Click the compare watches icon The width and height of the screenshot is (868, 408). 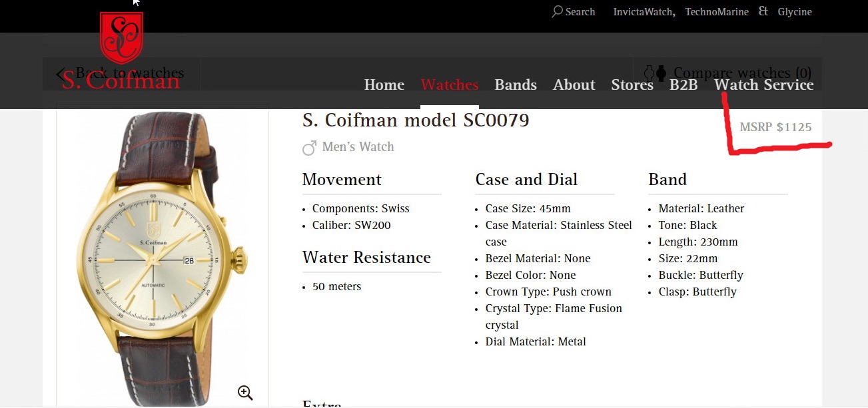point(655,73)
